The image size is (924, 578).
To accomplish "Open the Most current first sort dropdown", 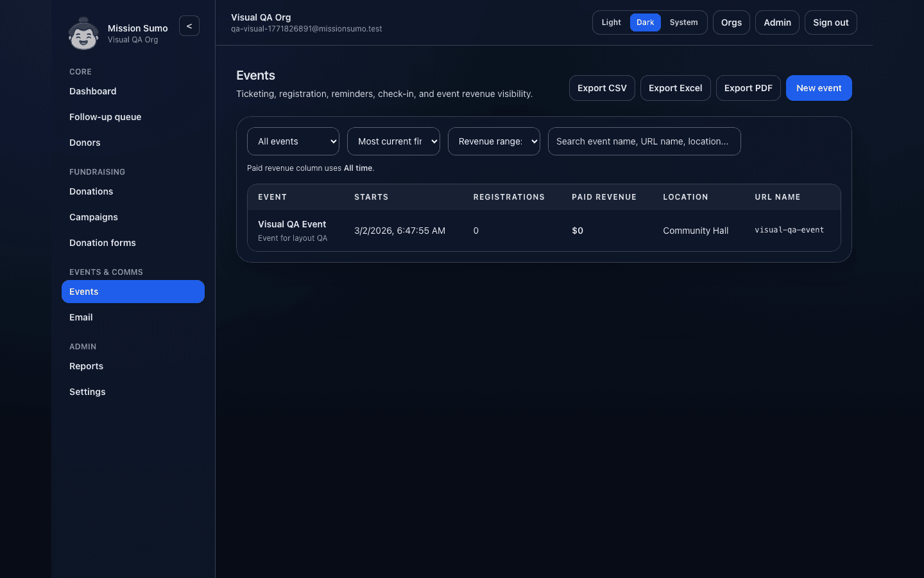I will click(393, 141).
